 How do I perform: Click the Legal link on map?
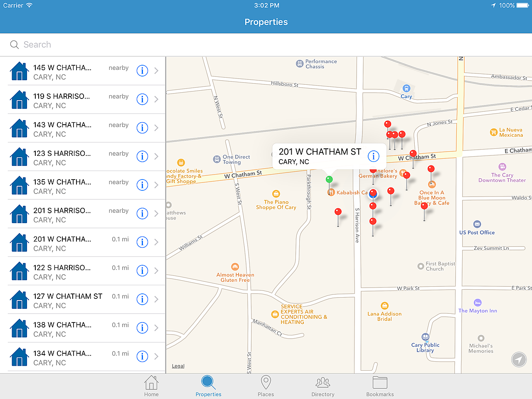coord(178,366)
